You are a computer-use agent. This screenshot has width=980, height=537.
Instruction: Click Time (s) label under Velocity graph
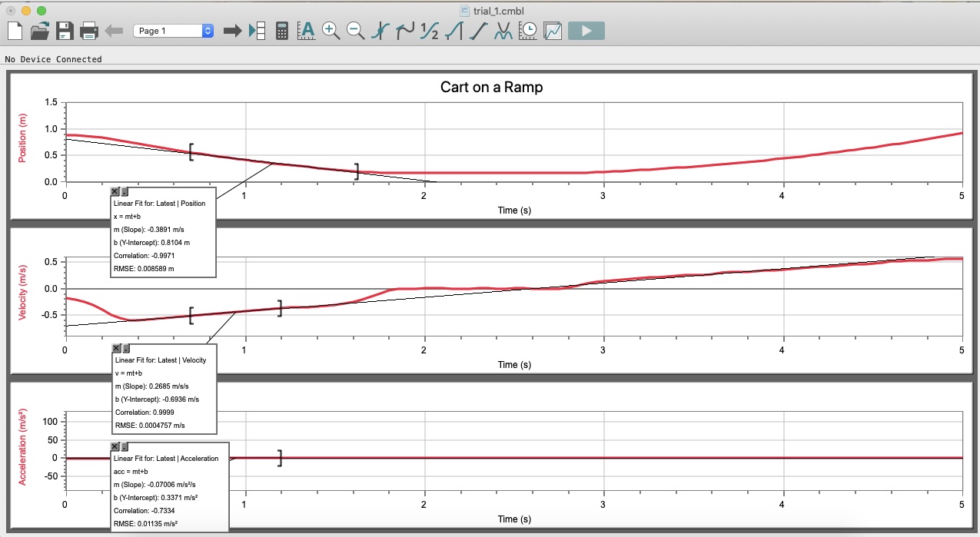point(513,364)
